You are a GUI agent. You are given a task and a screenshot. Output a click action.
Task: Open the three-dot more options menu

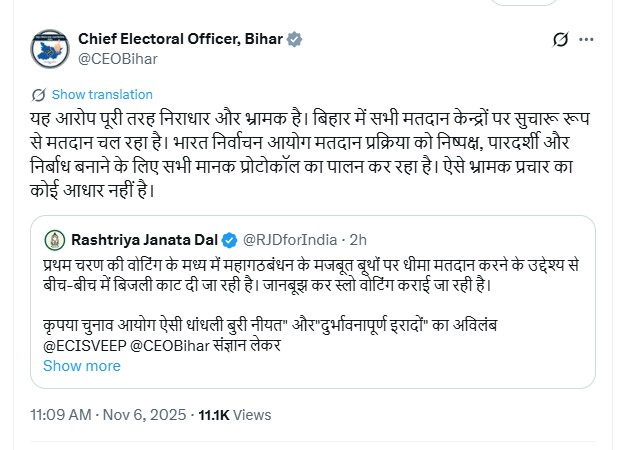pyautogui.click(x=594, y=41)
